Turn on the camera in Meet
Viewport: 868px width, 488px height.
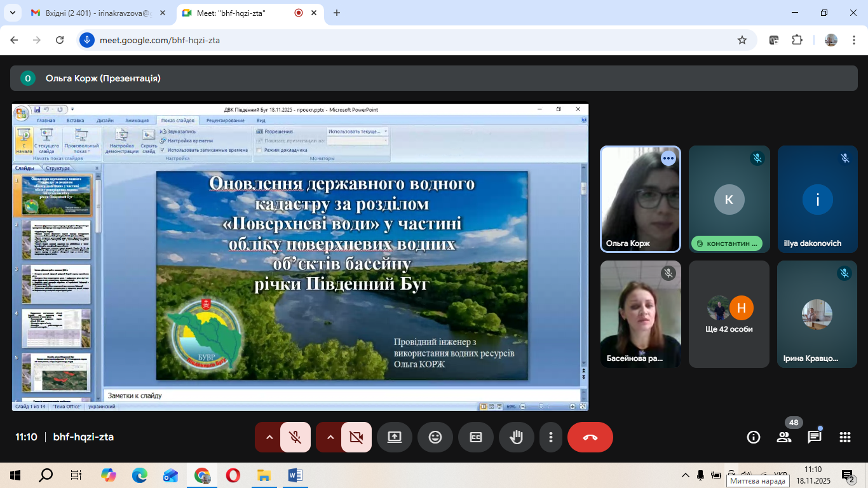356,437
